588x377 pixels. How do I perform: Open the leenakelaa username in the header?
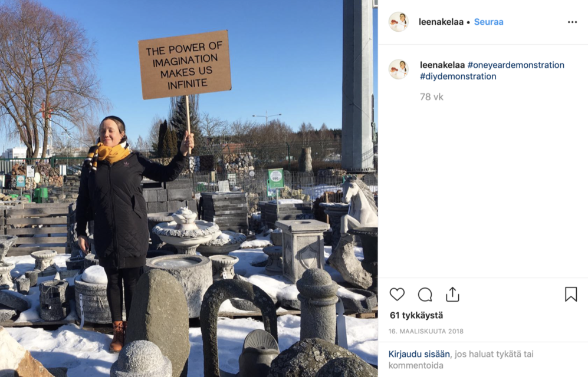tap(441, 22)
